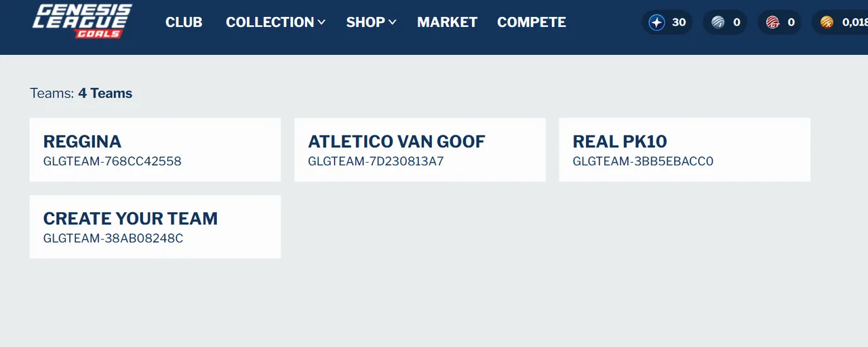Select the REGGINA team card

coord(155,150)
